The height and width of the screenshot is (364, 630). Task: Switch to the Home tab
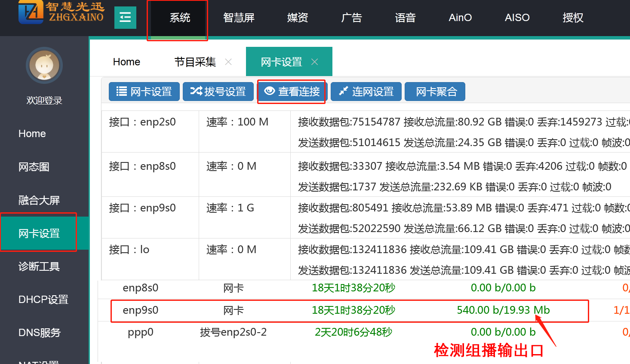[126, 62]
